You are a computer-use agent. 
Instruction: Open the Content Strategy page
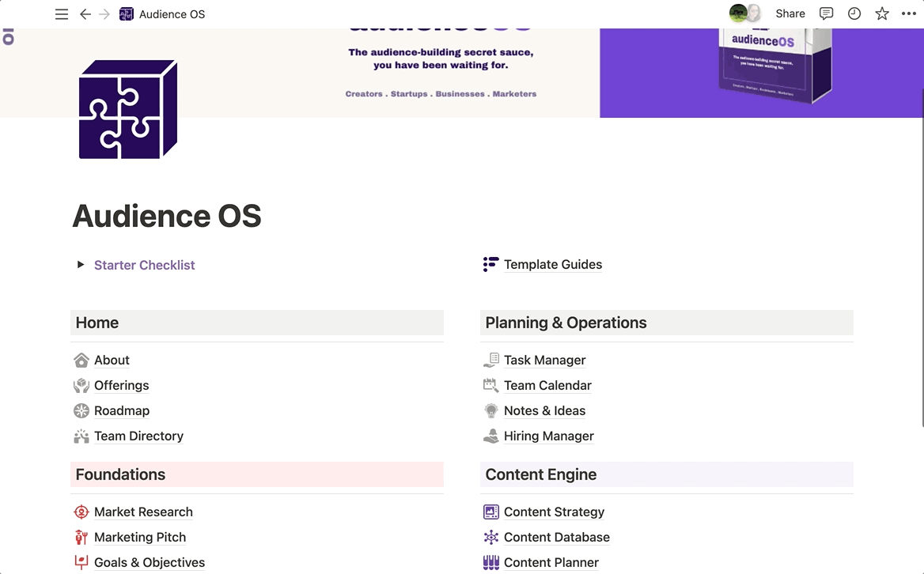tap(554, 512)
